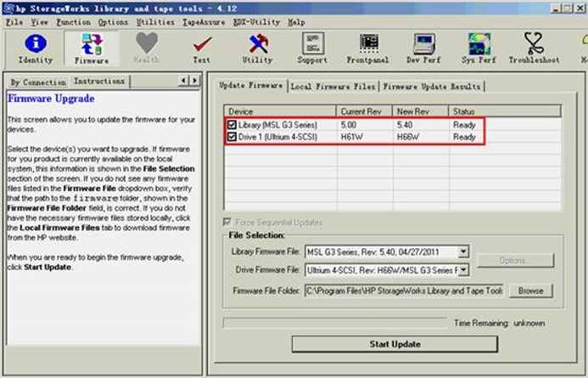Uncheck the Drive 1 (Ultrium 4-SCSI) checkbox

coord(232,137)
